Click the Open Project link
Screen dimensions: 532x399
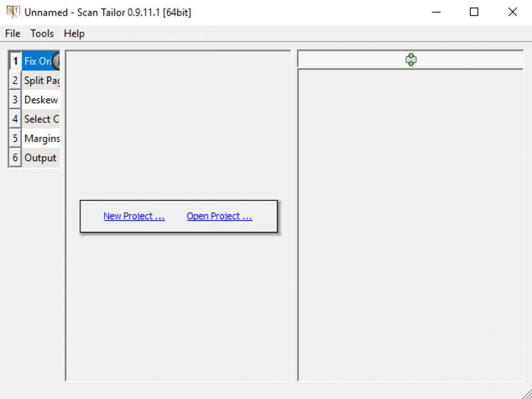219,216
